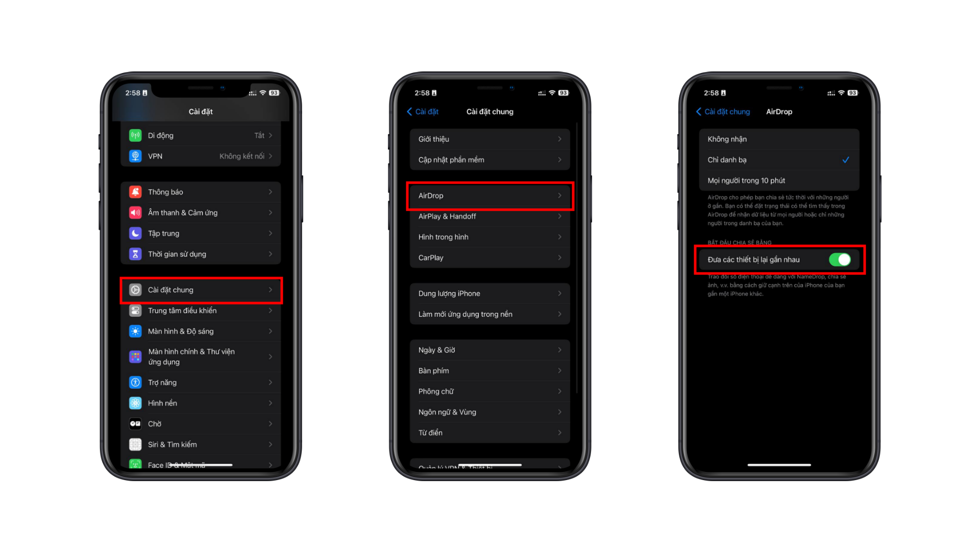Image resolution: width=980 pixels, height=551 pixels.
Task: Open Cài đặt chung settings
Action: (x=202, y=289)
